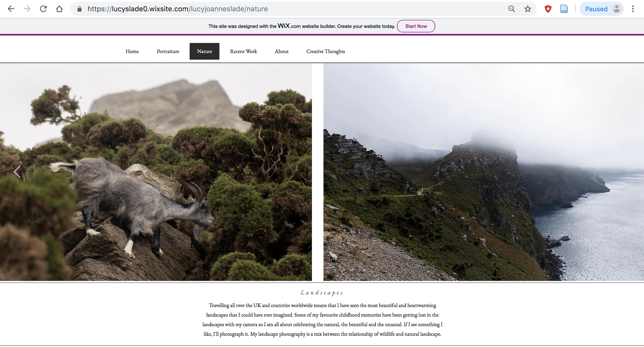Open the zoom magnifier icon in address bar

[512, 9]
